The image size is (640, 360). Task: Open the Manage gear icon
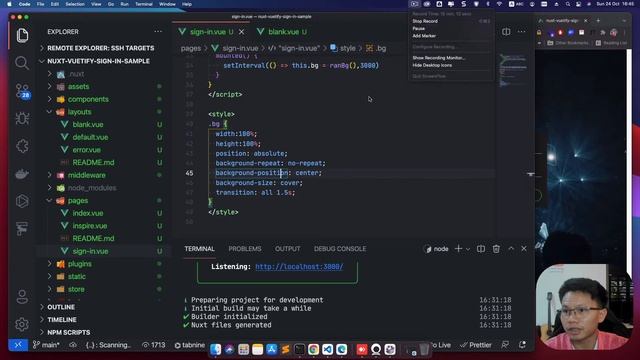pos(22,324)
